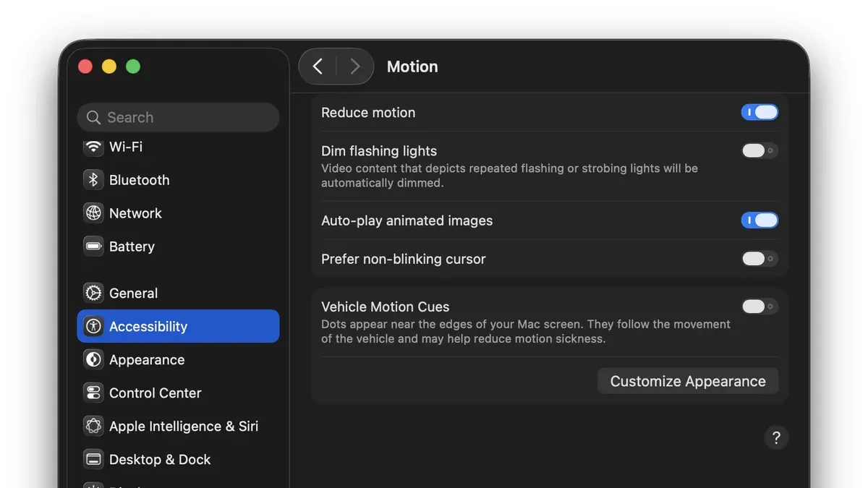868x488 pixels.
Task: Click the General gear icon
Action: pos(93,293)
